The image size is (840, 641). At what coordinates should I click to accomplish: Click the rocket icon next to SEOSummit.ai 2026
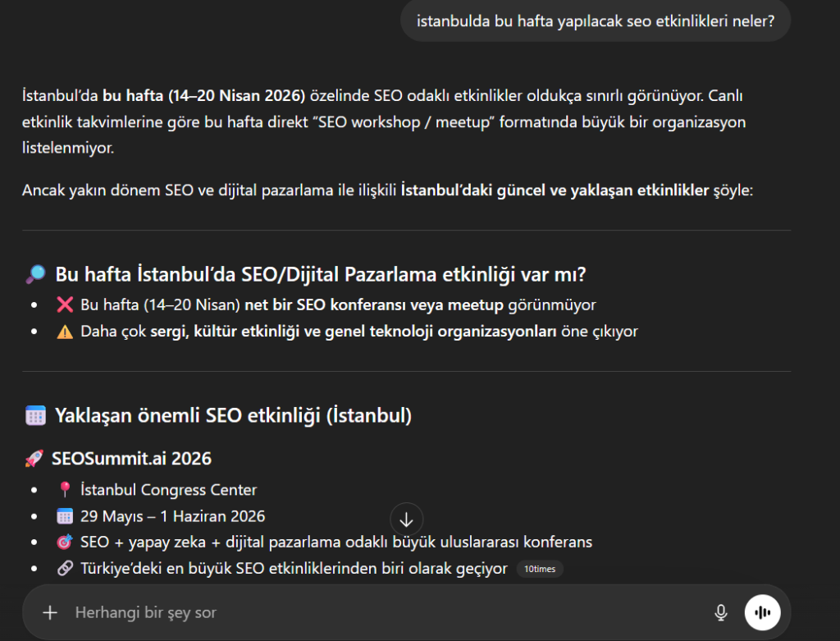[34, 458]
